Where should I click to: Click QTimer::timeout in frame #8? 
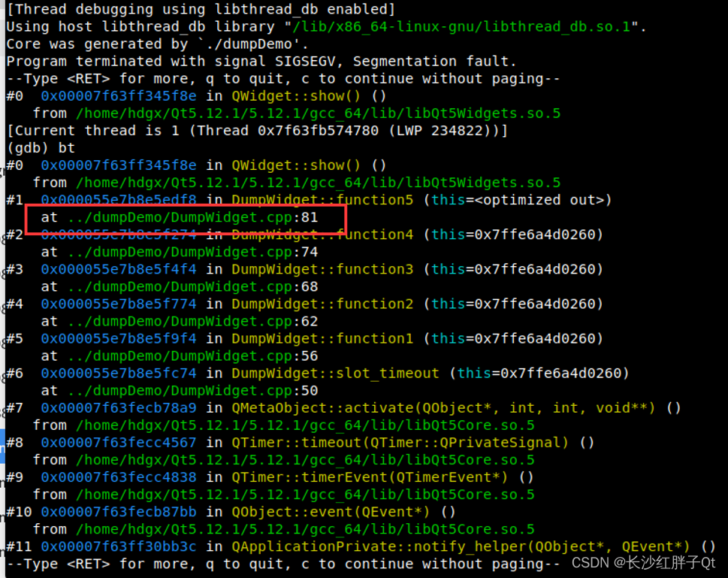click(400, 443)
